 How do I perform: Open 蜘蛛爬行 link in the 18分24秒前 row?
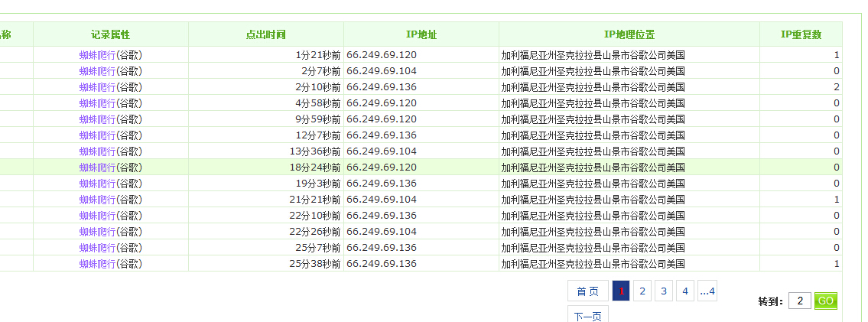pos(97,167)
